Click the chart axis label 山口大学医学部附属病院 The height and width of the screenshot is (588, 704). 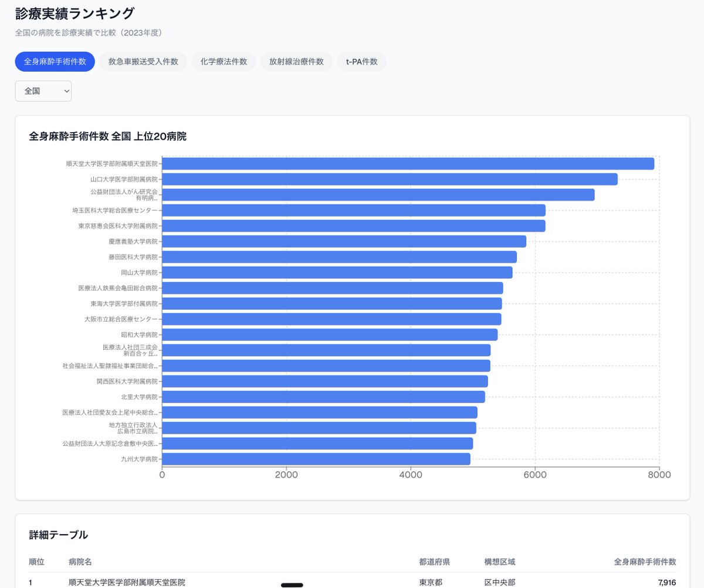pyautogui.click(x=124, y=179)
